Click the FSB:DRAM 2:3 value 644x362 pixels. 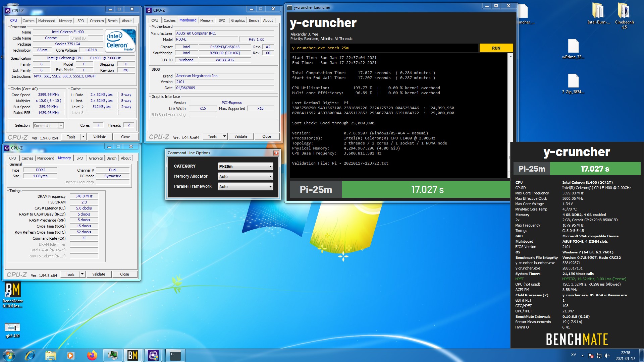84,202
